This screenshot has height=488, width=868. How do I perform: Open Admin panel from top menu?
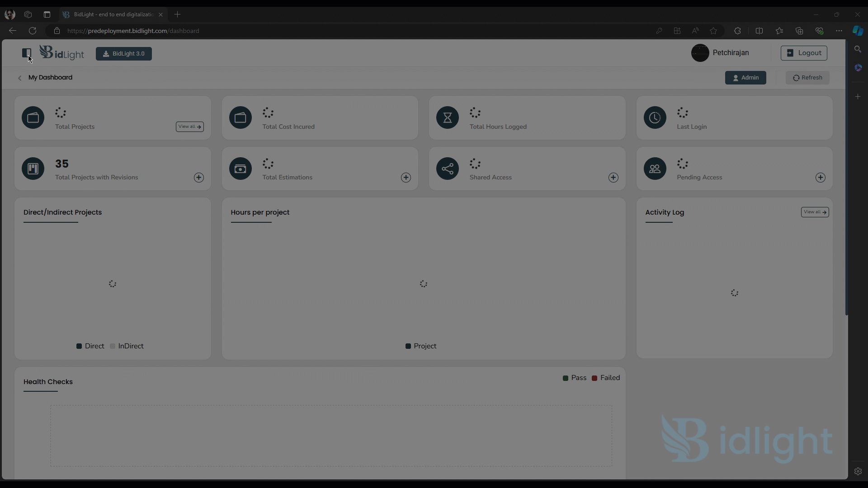pos(746,77)
